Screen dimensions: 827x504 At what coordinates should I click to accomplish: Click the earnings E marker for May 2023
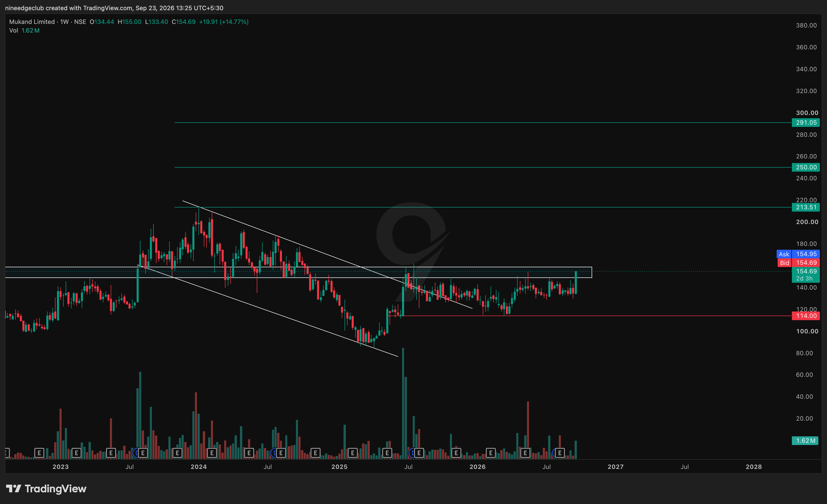[x=111, y=453]
